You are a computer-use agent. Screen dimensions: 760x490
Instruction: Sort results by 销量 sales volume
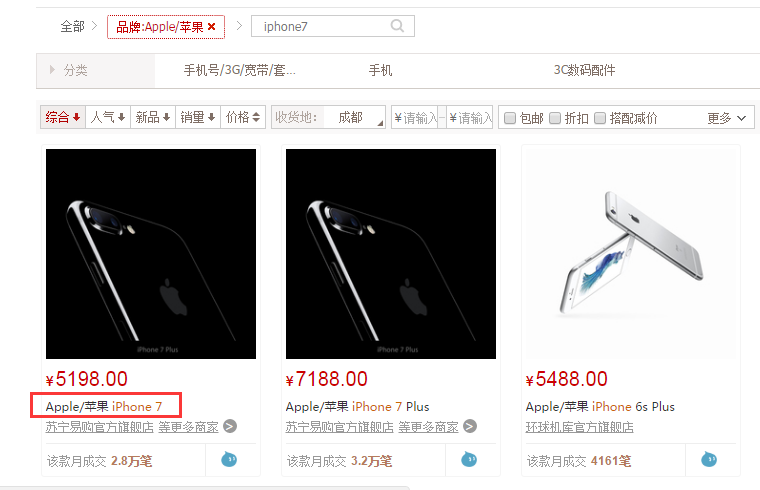pyautogui.click(x=198, y=117)
